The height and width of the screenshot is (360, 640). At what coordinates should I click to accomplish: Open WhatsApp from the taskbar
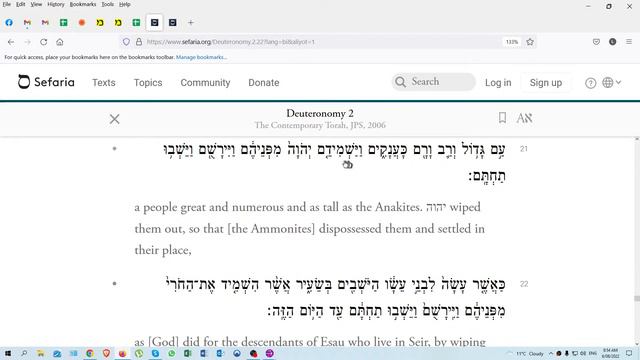pos(171,353)
